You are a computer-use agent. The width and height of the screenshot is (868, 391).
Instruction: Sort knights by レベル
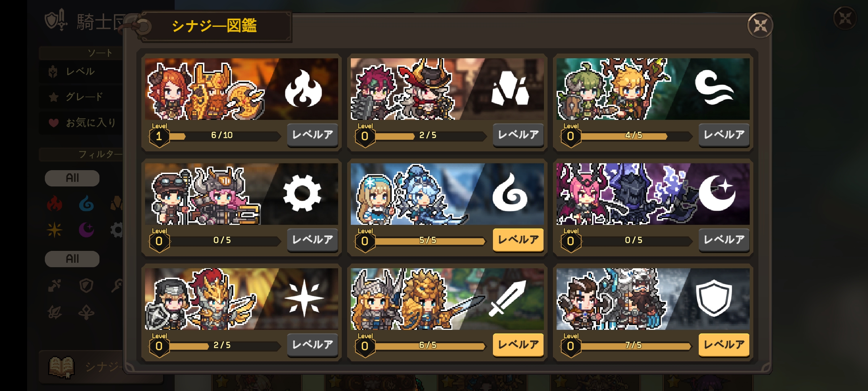[81, 72]
